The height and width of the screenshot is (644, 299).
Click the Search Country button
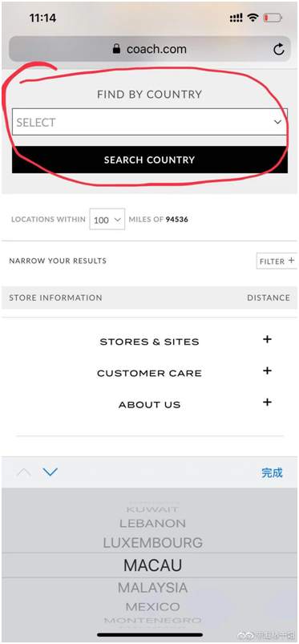tap(149, 160)
